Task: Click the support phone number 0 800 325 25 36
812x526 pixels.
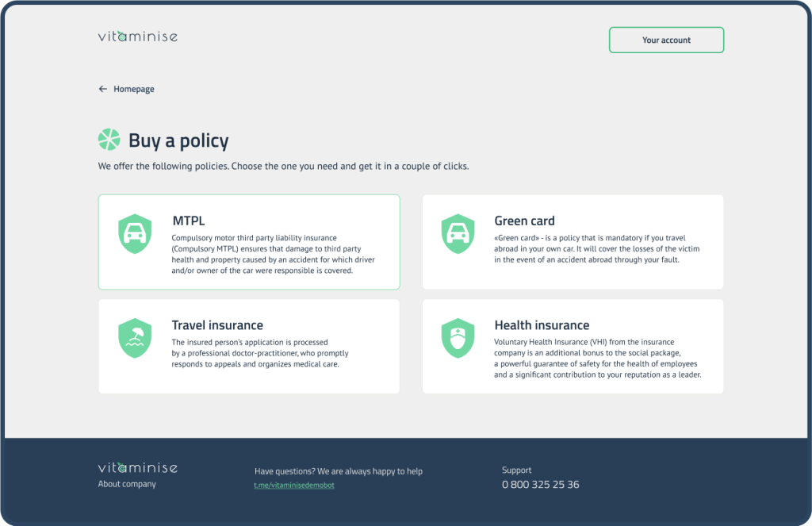Action: [540, 485]
